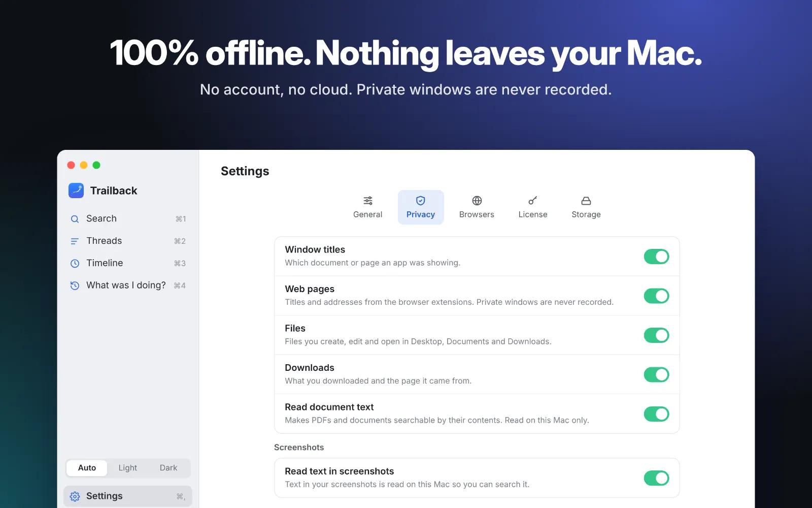The height and width of the screenshot is (508, 812).
Task: Switch appearance to Dark mode
Action: pyautogui.click(x=168, y=468)
